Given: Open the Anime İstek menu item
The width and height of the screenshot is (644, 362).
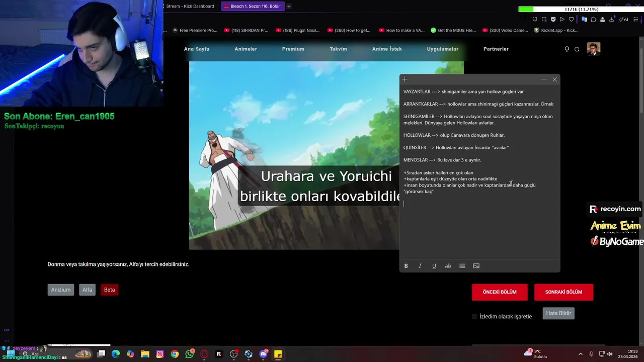Looking at the screenshot, I should [387, 49].
